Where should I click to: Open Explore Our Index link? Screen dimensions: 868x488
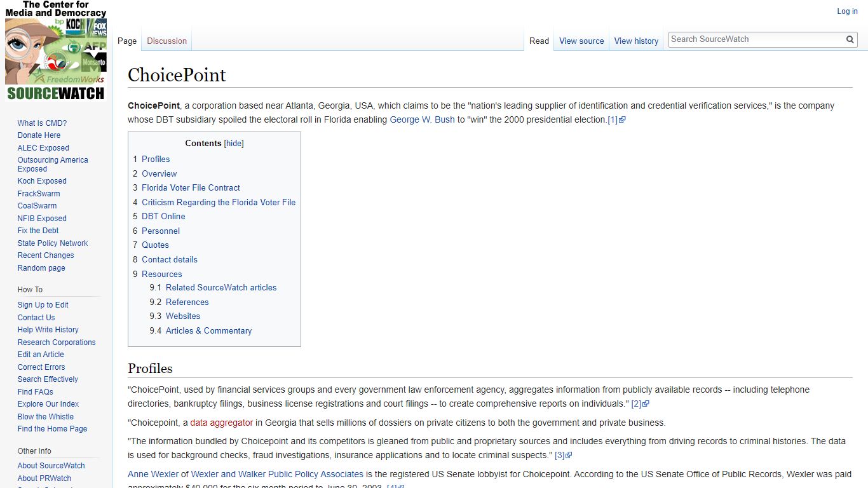pos(48,404)
